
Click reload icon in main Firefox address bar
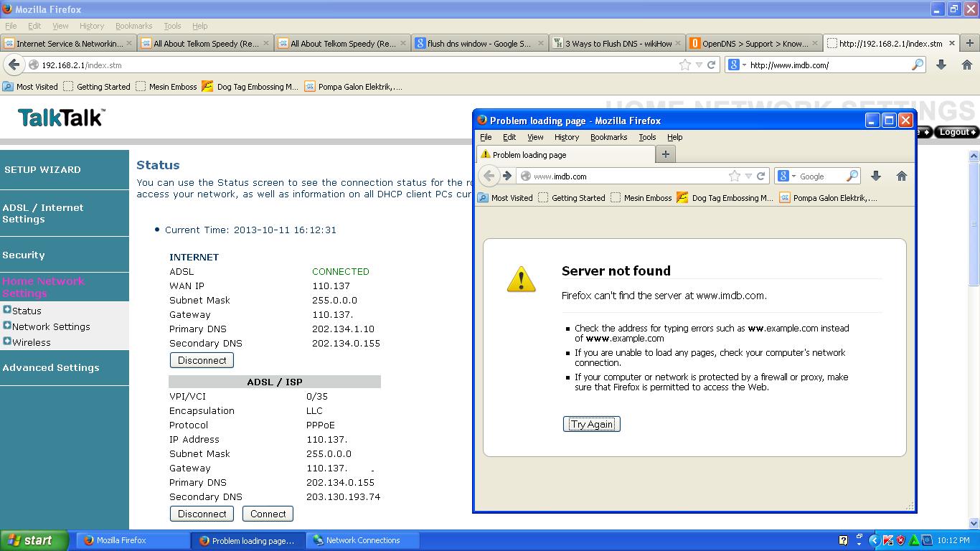(x=712, y=65)
